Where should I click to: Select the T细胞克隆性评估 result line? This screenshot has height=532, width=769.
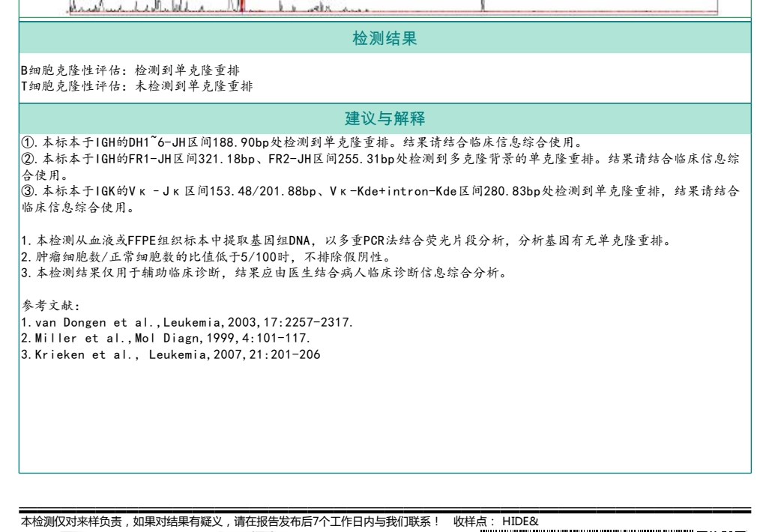(137, 86)
